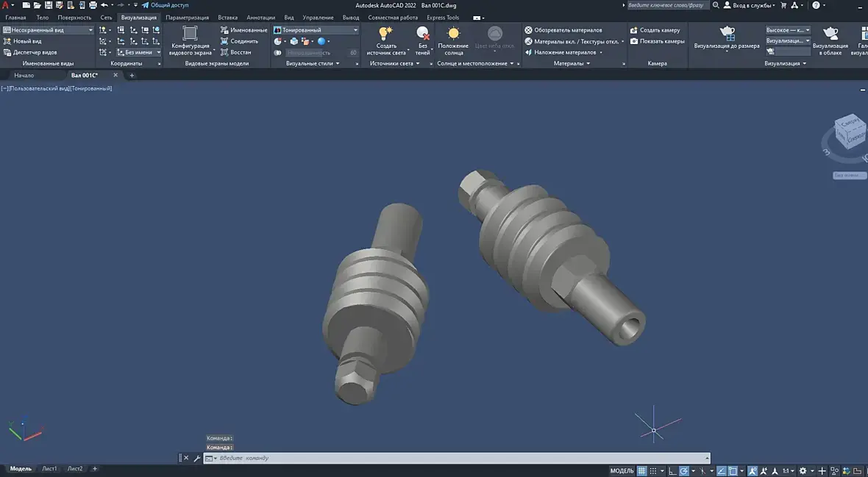Click the Общий доступ share button
Screen dimensions: 868x477
click(x=165, y=5)
